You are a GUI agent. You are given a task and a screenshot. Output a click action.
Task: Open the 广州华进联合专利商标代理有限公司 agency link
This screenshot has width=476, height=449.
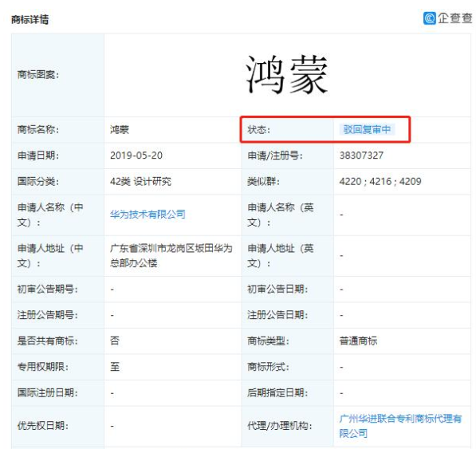coord(400,426)
